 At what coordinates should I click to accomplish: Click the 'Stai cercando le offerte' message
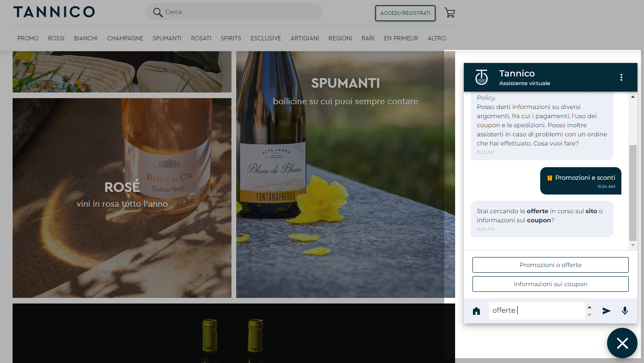coord(542,219)
